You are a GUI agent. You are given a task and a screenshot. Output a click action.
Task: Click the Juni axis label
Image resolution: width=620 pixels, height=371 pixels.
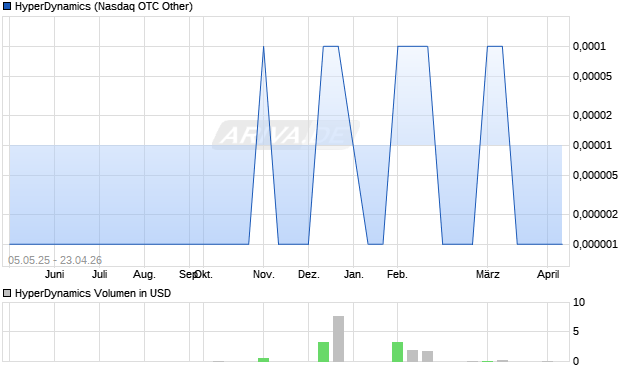tap(55, 274)
